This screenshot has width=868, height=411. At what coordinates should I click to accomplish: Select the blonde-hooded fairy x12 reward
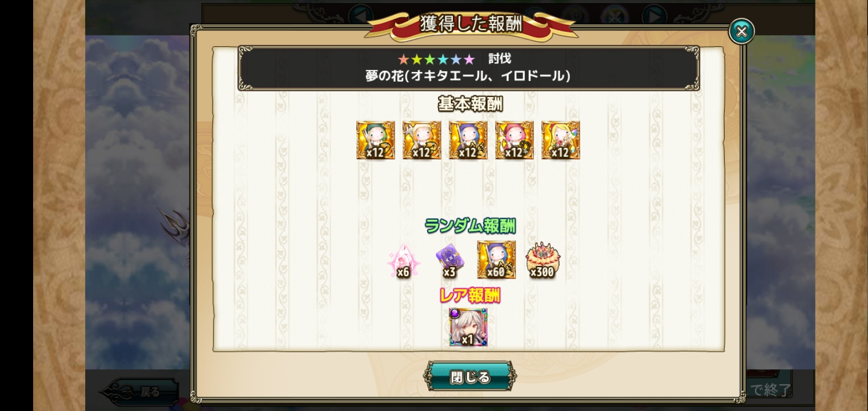pyautogui.click(x=422, y=140)
